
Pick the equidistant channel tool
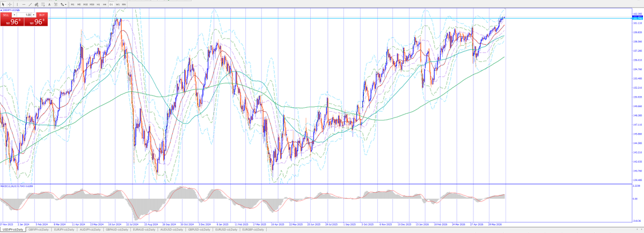[x=36, y=4]
